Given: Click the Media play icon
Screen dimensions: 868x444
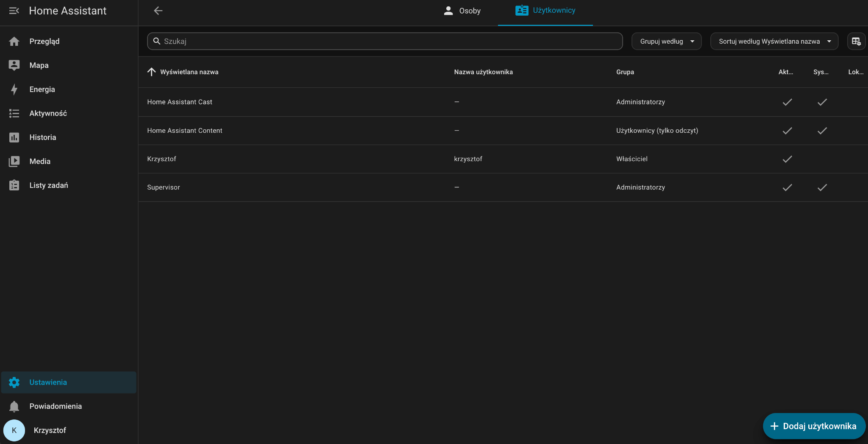Looking at the screenshot, I should click(14, 161).
